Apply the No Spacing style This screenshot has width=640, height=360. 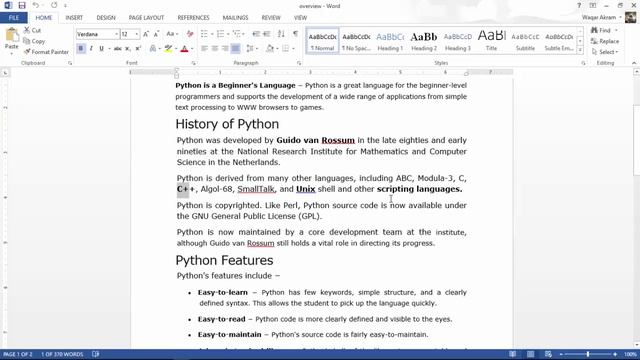click(x=356, y=41)
